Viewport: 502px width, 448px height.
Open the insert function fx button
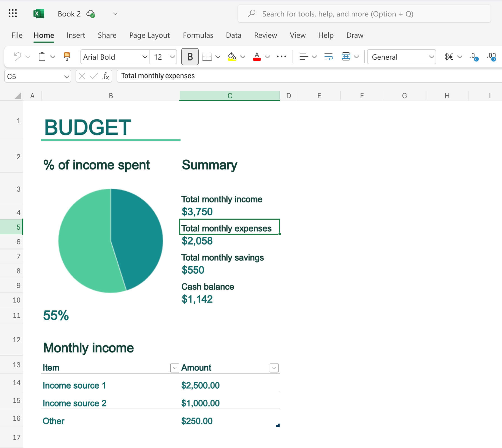point(106,76)
